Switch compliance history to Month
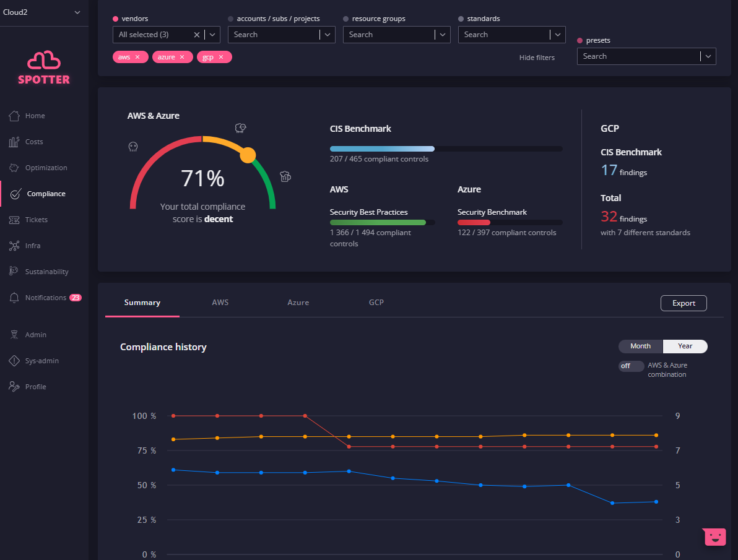The height and width of the screenshot is (560, 738). 640,346
